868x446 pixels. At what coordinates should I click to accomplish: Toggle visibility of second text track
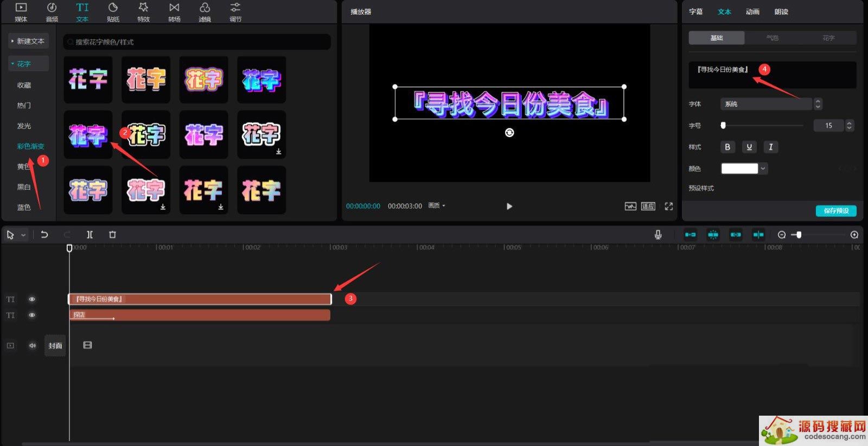click(32, 315)
